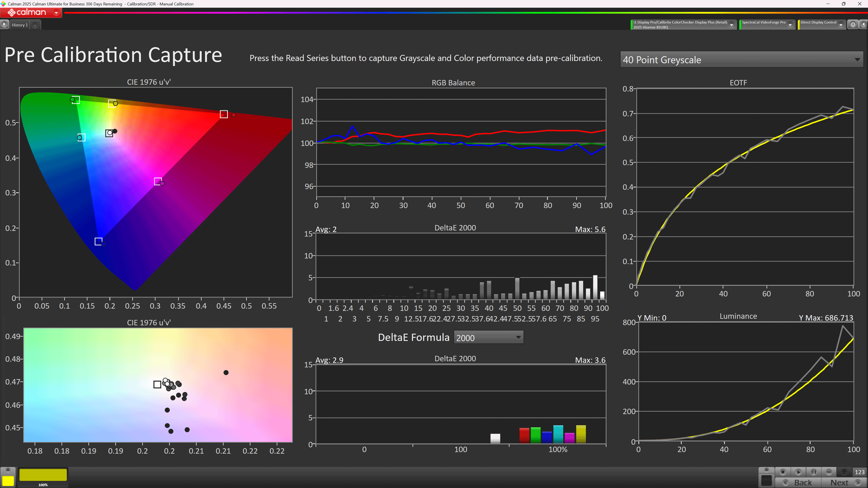Open i1 Display Pro meter dropdown
The image size is (868, 488).
tap(731, 25)
